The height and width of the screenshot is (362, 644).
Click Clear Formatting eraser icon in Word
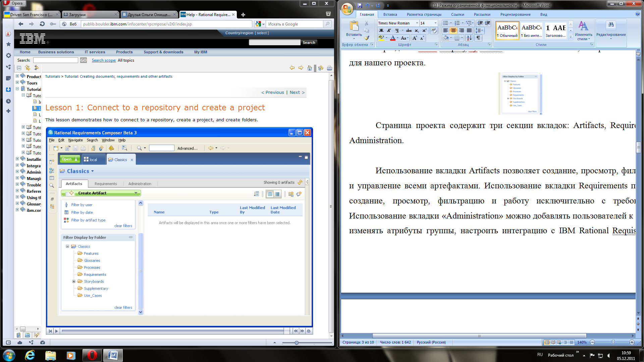click(x=434, y=30)
